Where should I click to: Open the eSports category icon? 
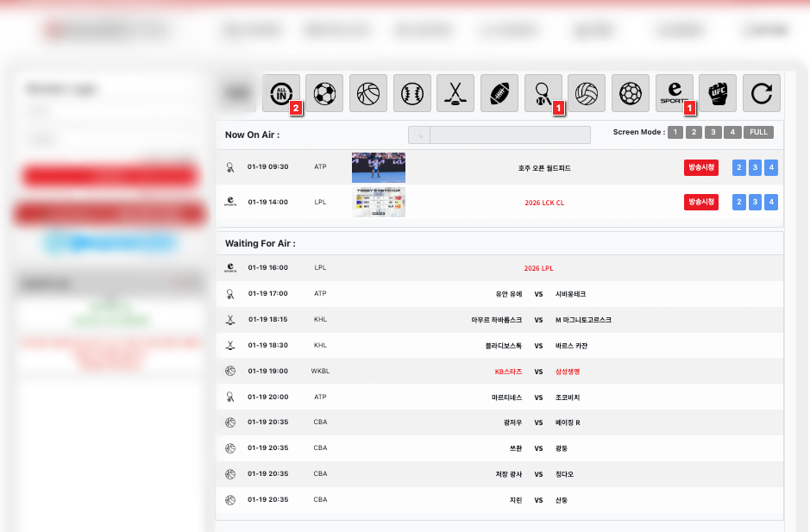[674, 93]
